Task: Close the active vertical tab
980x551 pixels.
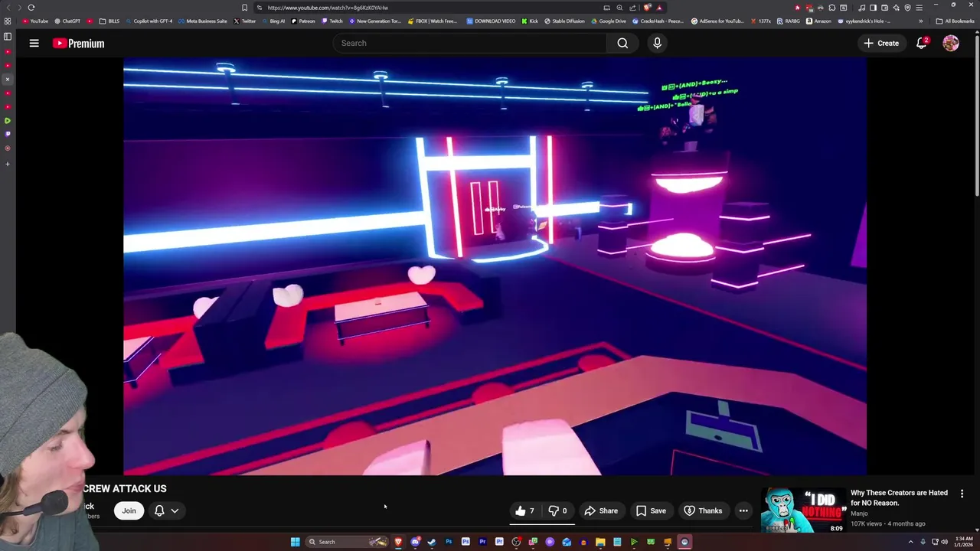Action: point(8,79)
